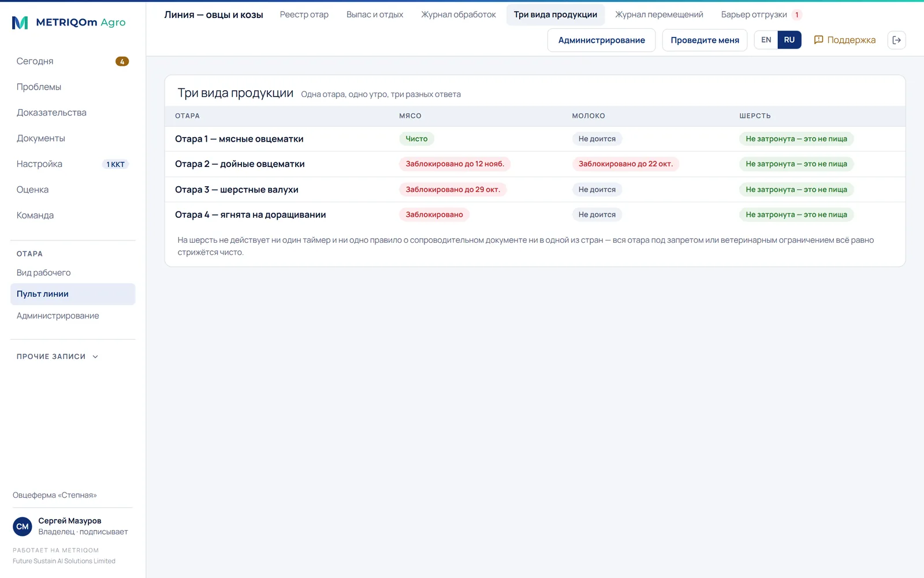
Task: Open Доказательства in the sidebar
Action: click(73, 113)
